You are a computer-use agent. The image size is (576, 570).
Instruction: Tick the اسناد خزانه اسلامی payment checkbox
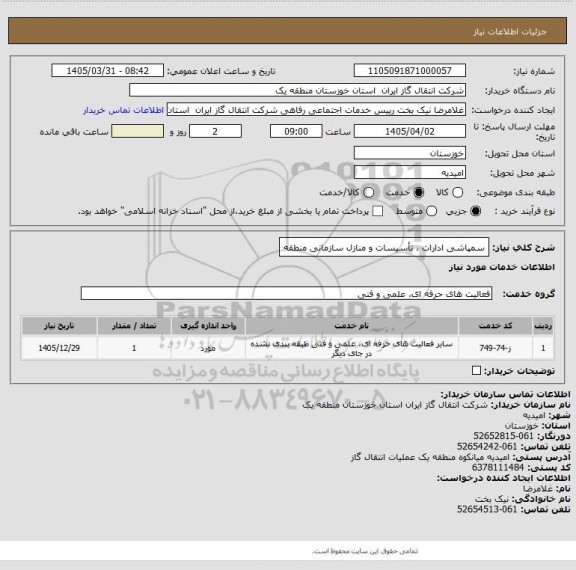pos(377,211)
